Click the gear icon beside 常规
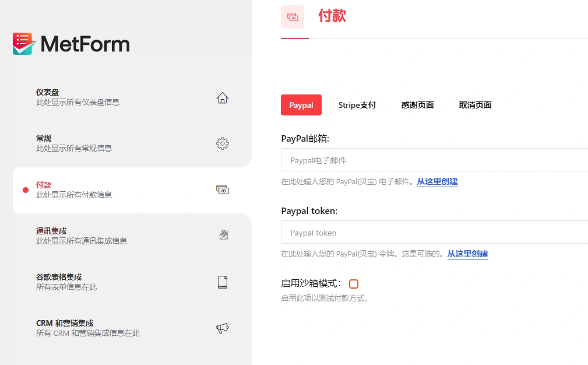 (x=222, y=143)
